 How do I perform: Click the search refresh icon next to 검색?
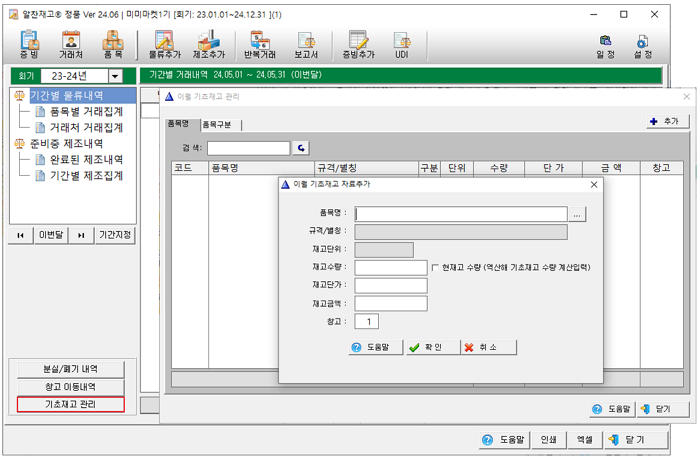(301, 148)
